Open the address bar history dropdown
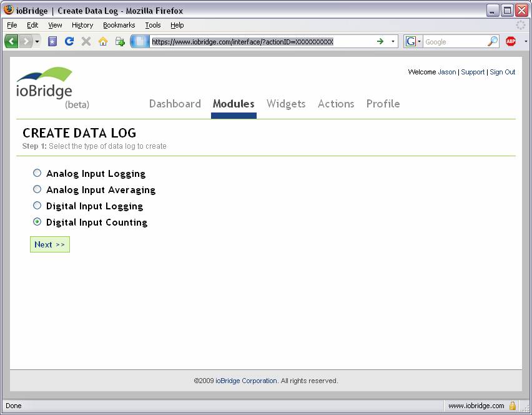 (393, 41)
